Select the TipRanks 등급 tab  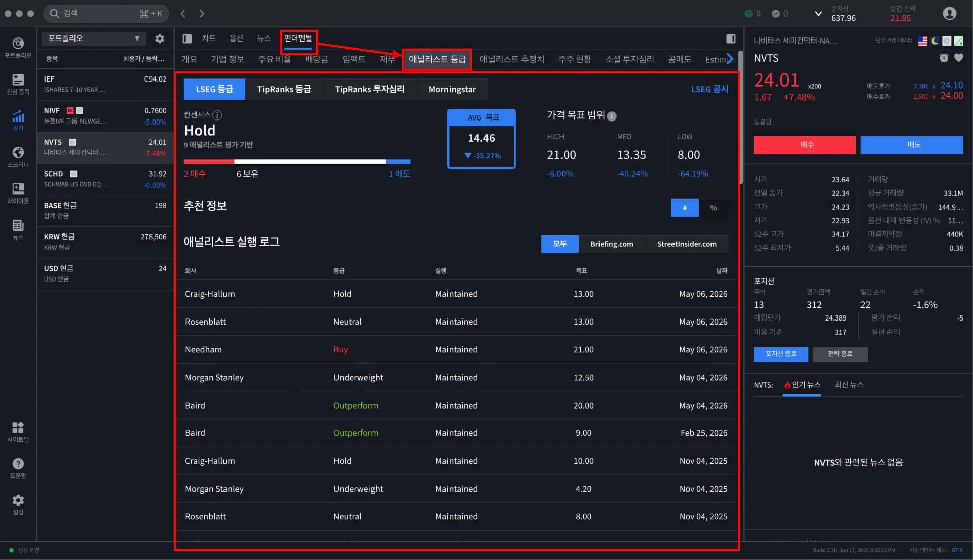(284, 89)
